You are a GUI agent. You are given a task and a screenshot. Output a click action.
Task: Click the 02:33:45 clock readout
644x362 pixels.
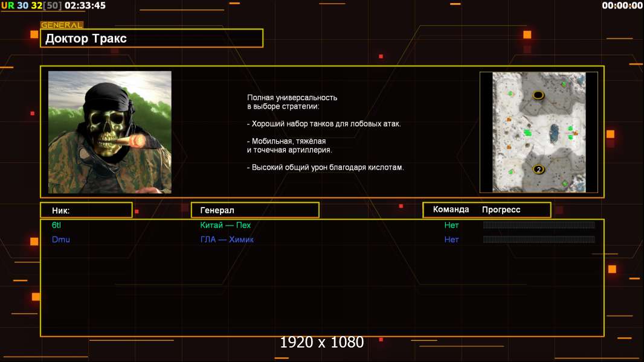coord(85,5)
